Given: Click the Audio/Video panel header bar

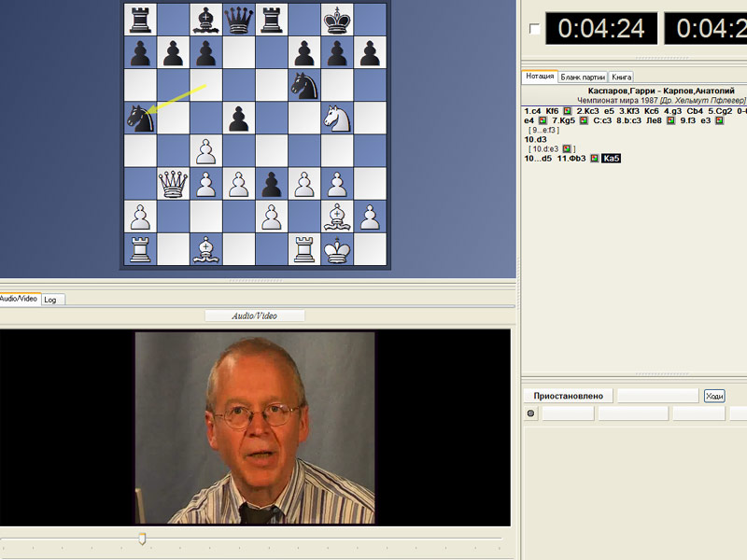Looking at the screenshot, I should pyautogui.click(x=255, y=315).
